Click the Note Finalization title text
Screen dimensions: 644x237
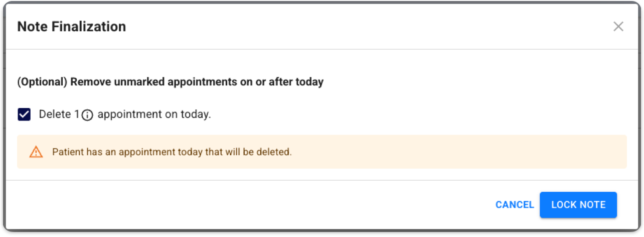[71, 27]
